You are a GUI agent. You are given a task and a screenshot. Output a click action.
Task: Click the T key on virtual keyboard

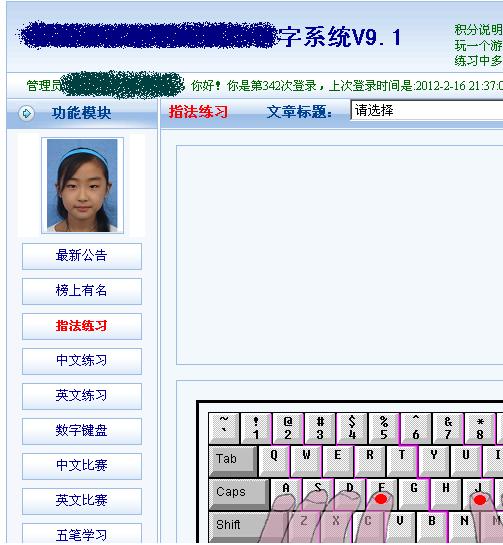pos(402,461)
